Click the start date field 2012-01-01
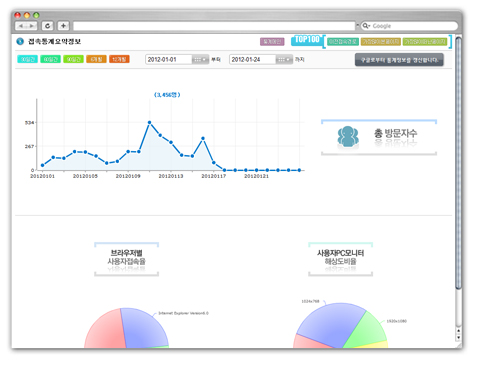485x373 pixels. 169,60
